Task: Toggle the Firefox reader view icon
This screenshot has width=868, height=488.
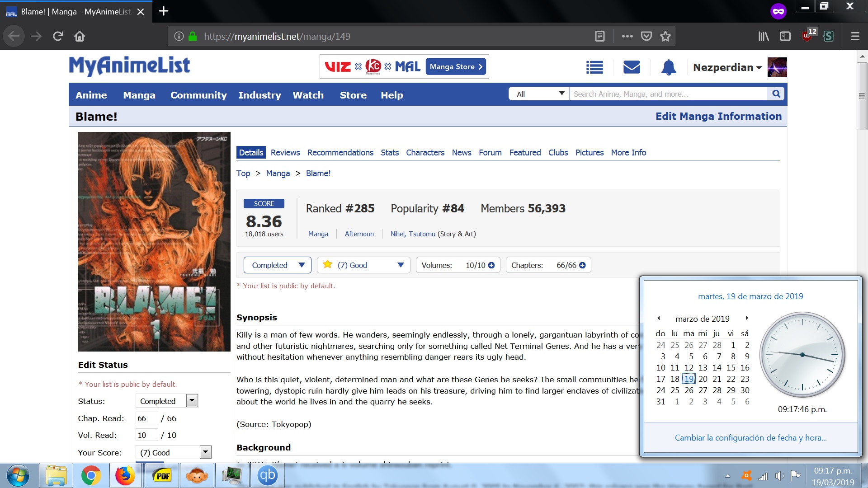Action: click(600, 37)
